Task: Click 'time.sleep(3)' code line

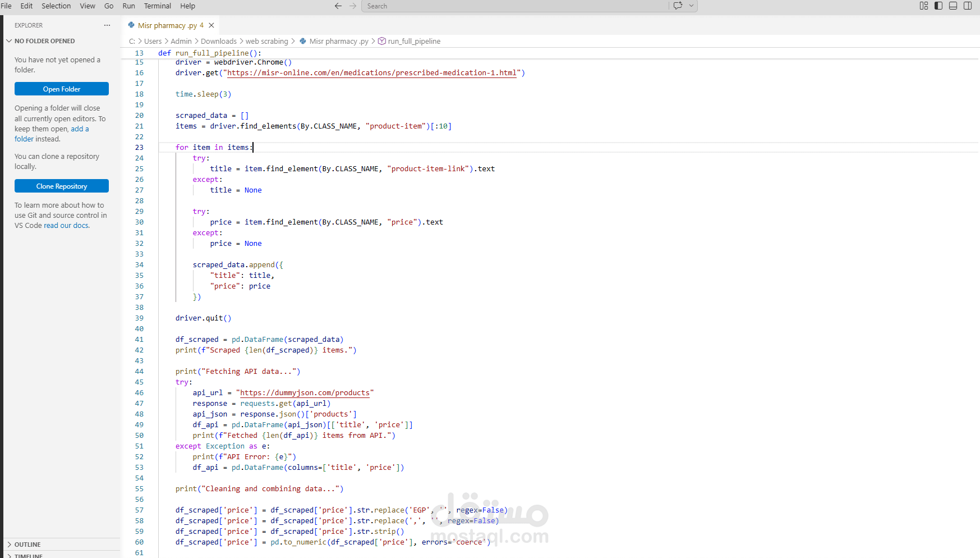Action: pos(203,94)
